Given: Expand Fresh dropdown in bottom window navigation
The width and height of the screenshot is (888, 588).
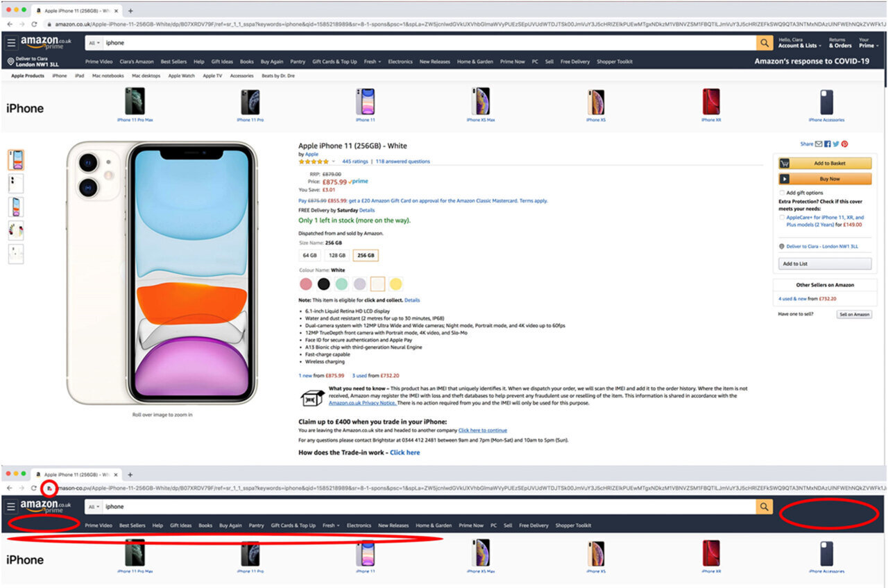Looking at the screenshot, I should click(331, 526).
